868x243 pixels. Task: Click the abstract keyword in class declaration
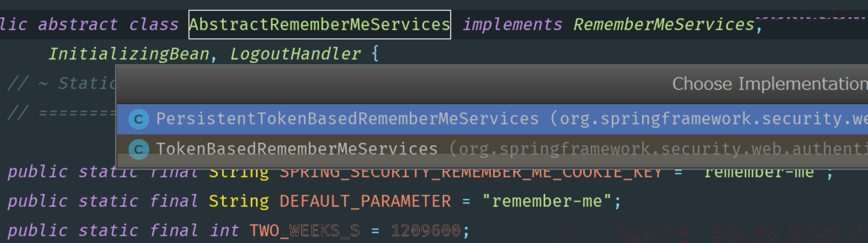pos(78,25)
